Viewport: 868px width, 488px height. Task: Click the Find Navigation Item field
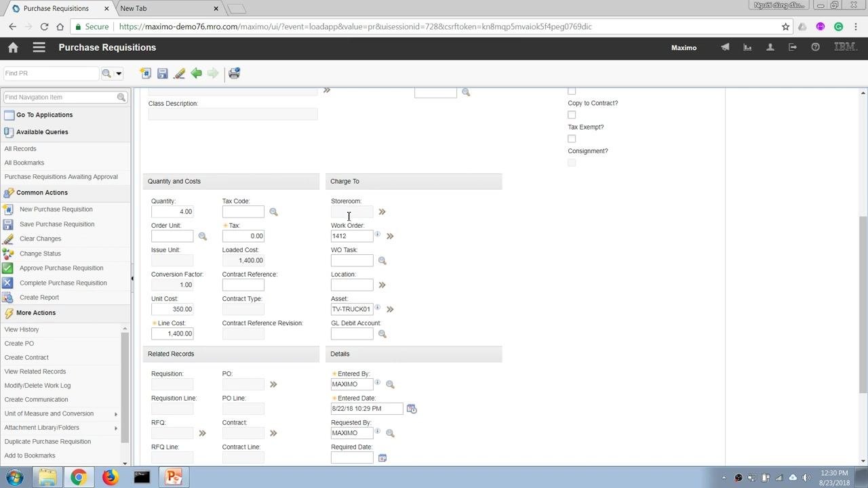coord(61,97)
